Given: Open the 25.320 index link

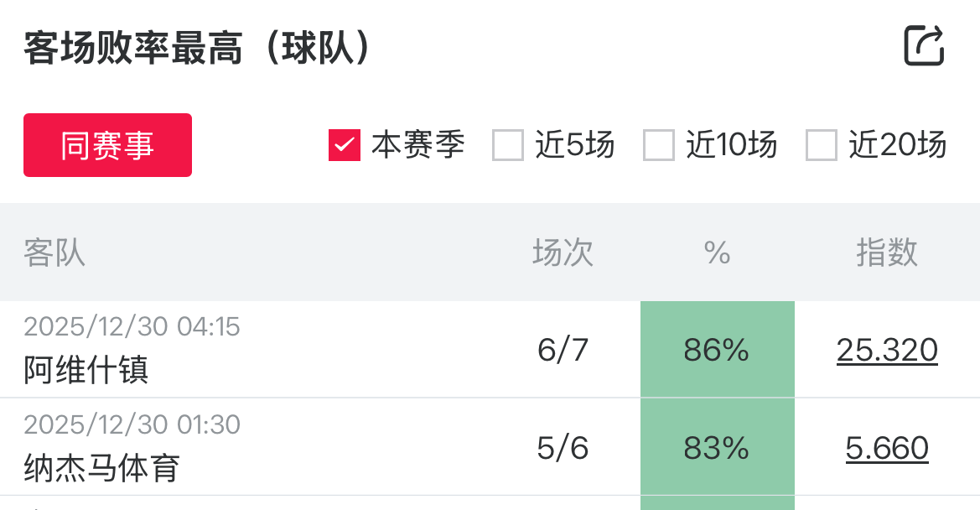Looking at the screenshot, I should click(x=887, y=350).
